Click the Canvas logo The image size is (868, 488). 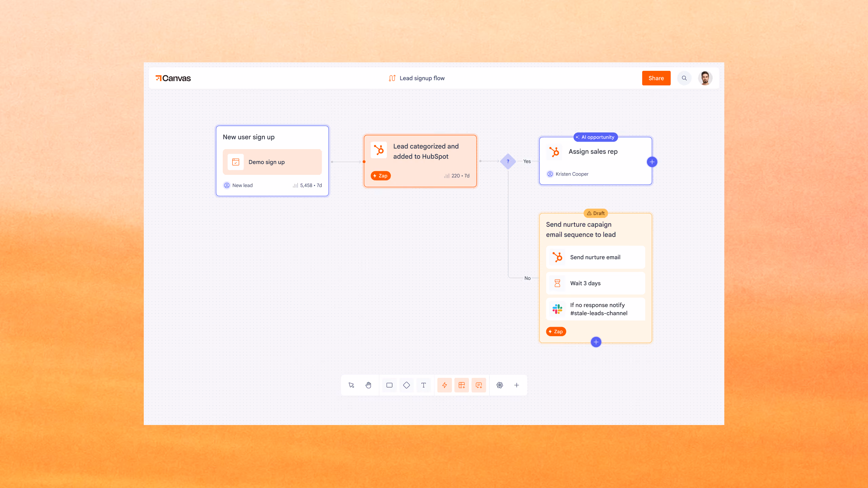[173, 78]
